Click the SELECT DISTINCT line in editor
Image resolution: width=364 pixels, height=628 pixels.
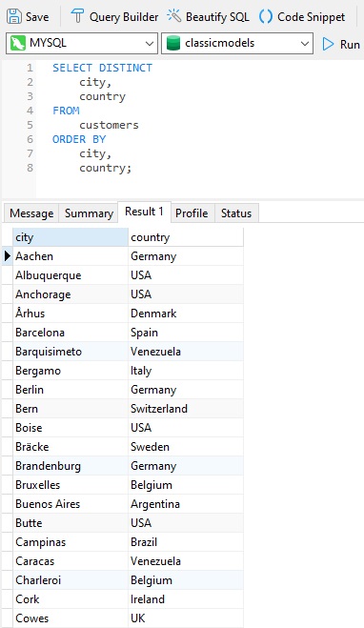102,68
